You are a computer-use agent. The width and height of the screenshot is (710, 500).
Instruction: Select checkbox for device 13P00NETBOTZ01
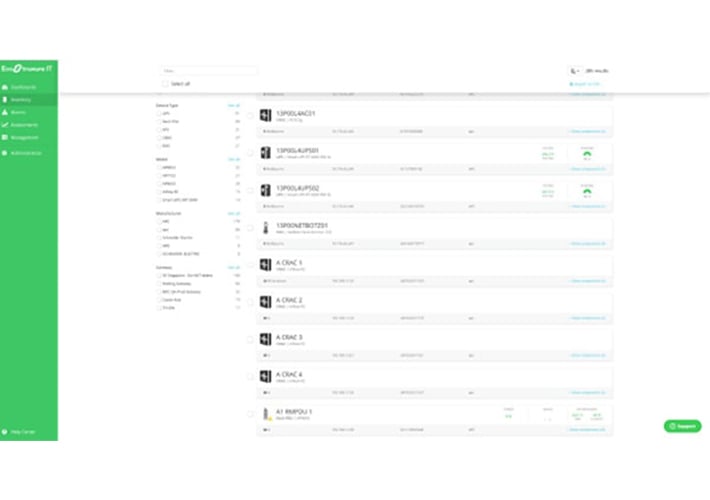(250, 228)
